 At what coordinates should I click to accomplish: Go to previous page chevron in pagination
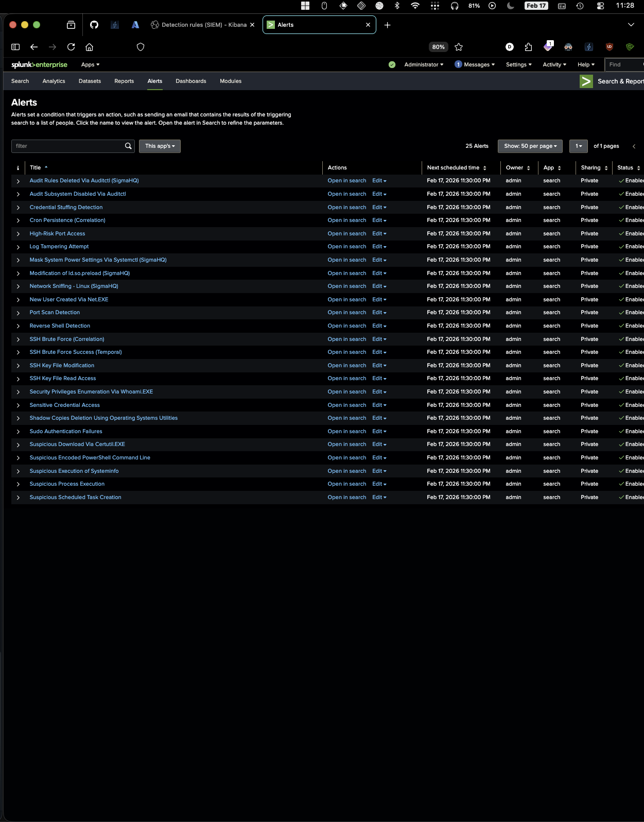(634, 146)
